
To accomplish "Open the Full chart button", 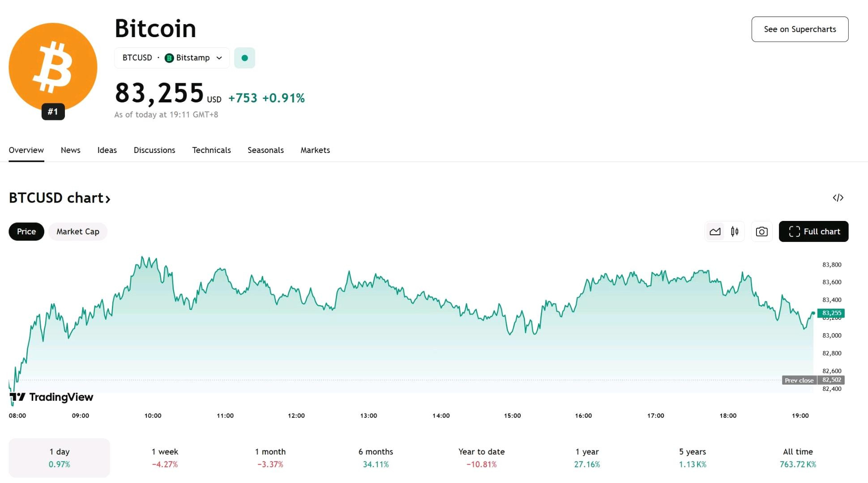I will coord(814,232).
